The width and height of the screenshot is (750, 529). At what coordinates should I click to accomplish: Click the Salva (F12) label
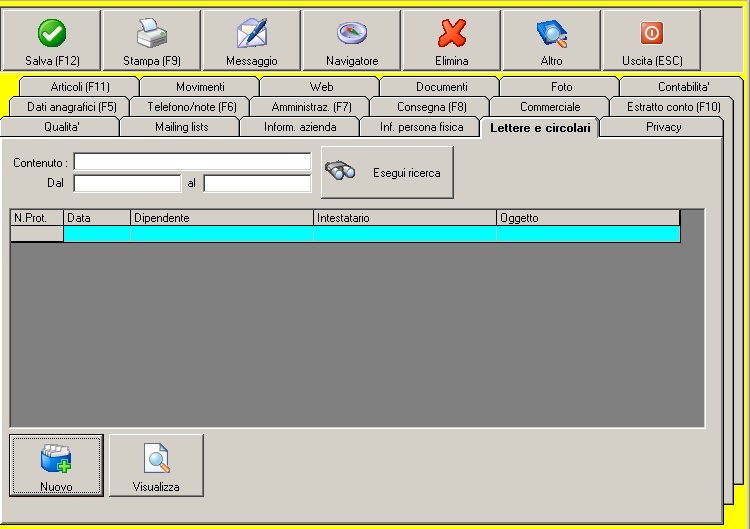coord(52,61)
